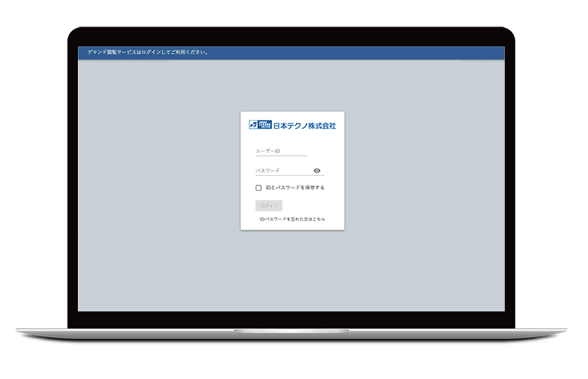Image resolution: width=588 pixels, height=379 pixels.
Task: Click the 日本テクノ株式会社 company name
Action: point(304,126)
